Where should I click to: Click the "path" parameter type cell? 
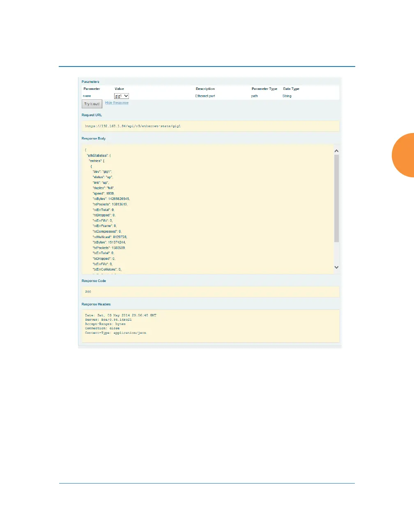(255, 96)
